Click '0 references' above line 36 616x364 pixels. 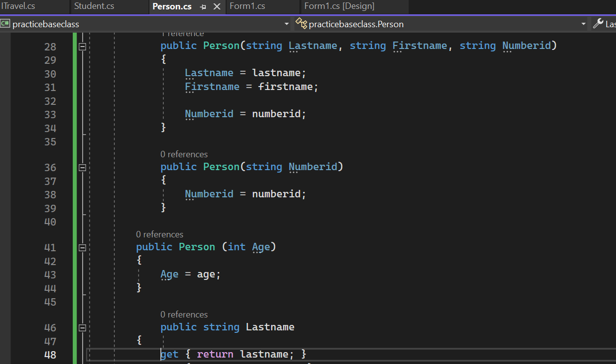coord(184,154)
